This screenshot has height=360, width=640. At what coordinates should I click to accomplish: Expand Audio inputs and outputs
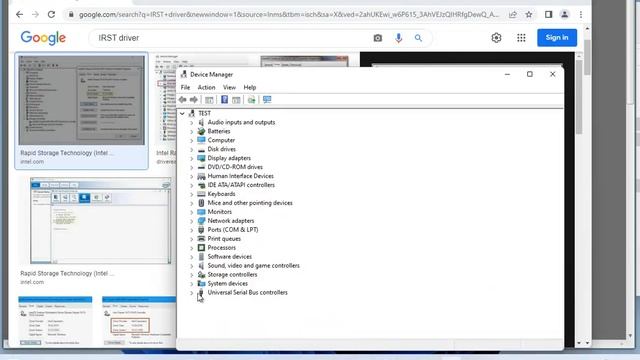(x=191, y=122)
